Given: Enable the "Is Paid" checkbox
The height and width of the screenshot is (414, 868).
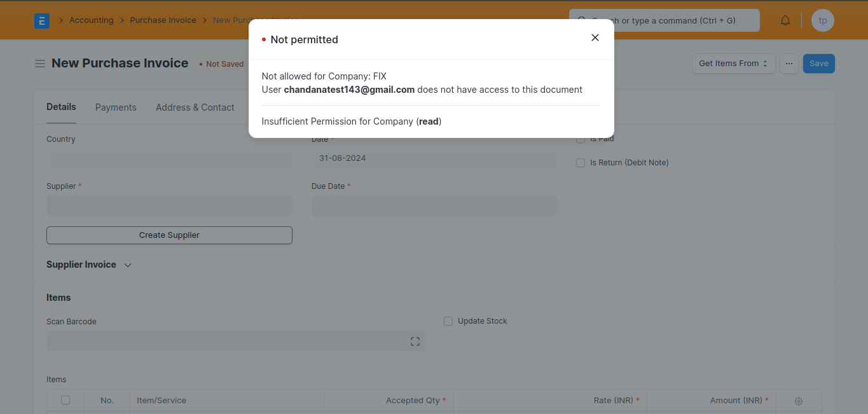Looking at the screenshot, I should (580, 138).
